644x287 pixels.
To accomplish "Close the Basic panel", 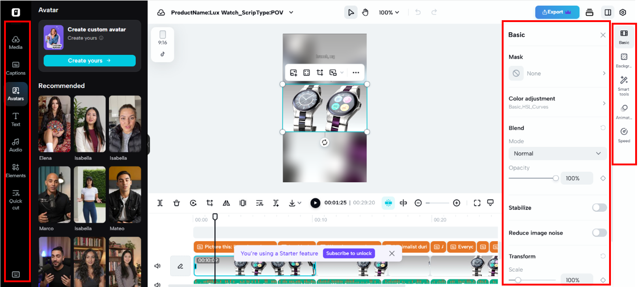I will pos(603,35).
